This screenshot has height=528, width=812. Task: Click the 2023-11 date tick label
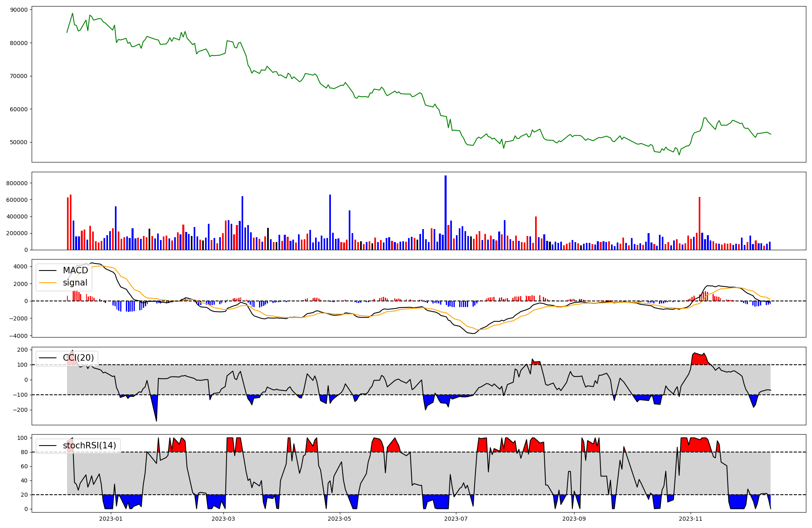tap(691, 519)
